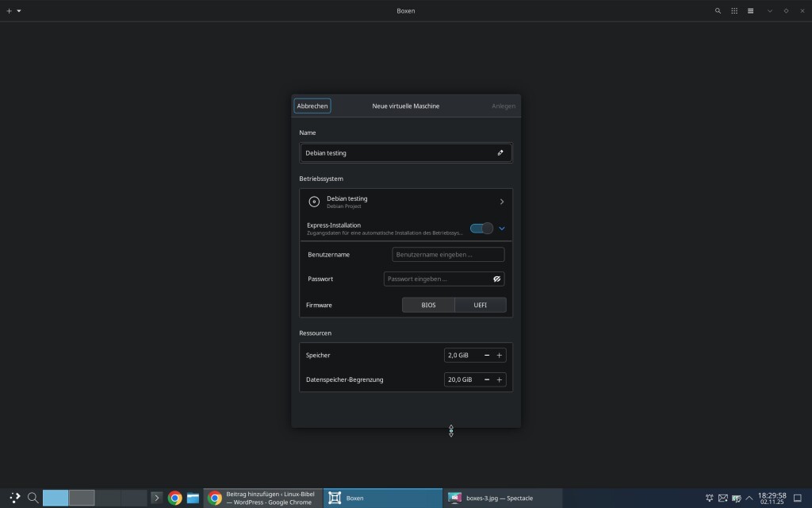
Task: Open the file manager icon in taskbar
Action: [x=193, y=498]
